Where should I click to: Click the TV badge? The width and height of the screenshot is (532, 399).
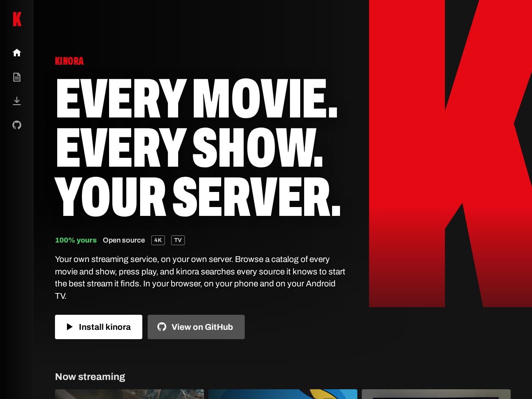[x=178, y=240]
